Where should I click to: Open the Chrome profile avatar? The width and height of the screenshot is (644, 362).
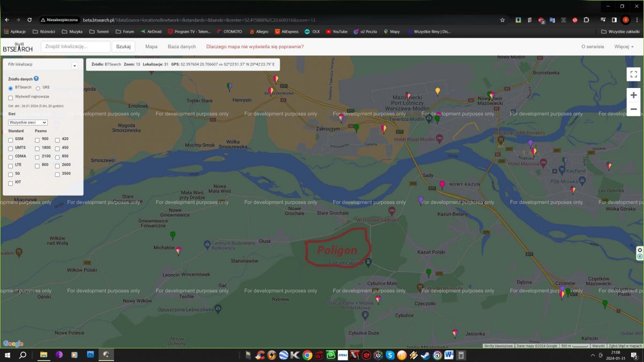[x=626, y=20]
